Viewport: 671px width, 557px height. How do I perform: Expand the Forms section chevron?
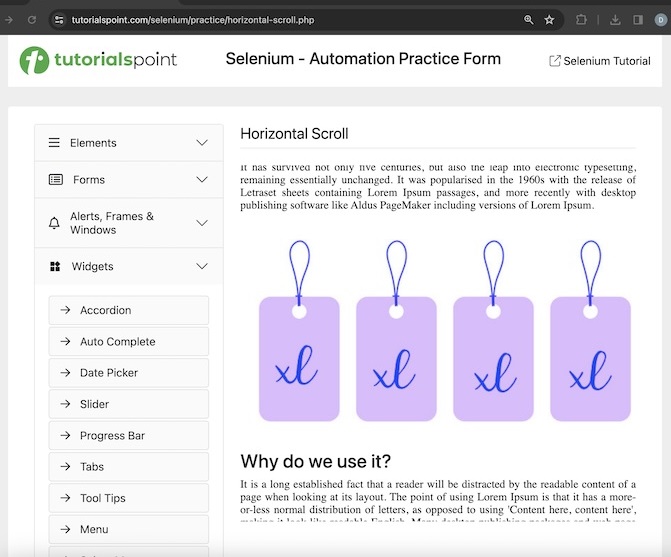coord(202,180)
